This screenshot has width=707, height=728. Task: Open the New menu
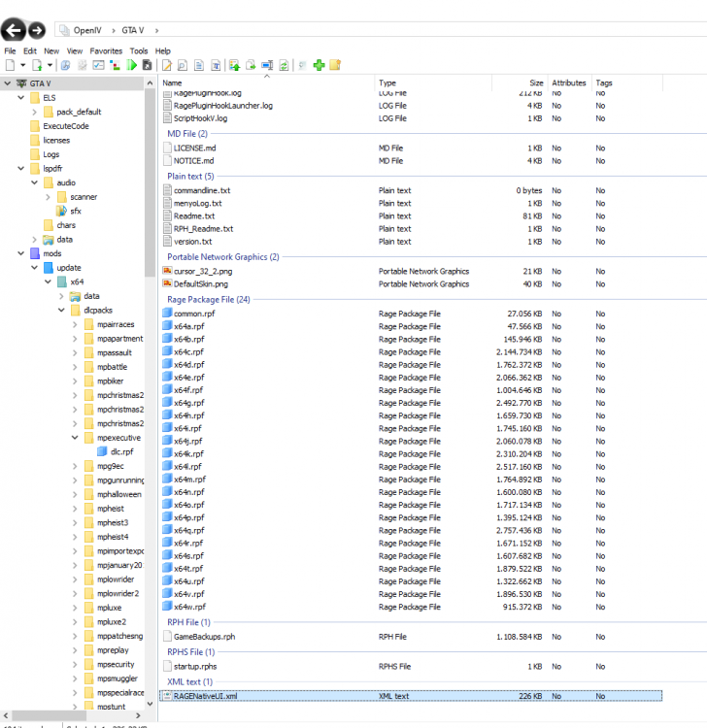(x=51, y=51)
